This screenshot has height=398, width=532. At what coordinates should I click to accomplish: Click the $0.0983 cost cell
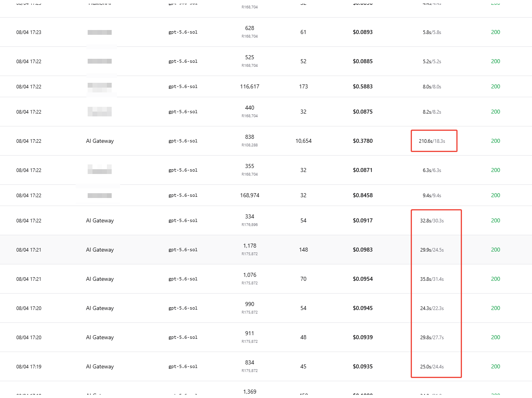tap(363, 250)
